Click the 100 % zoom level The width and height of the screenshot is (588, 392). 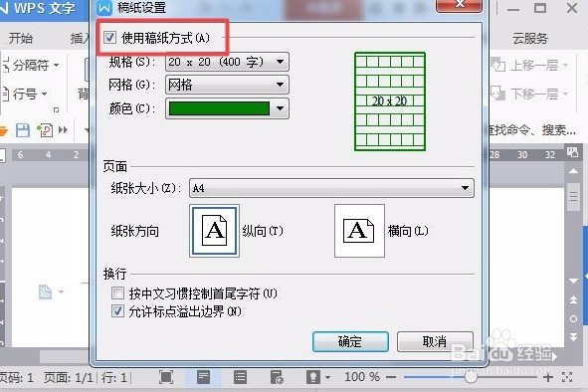362,377
